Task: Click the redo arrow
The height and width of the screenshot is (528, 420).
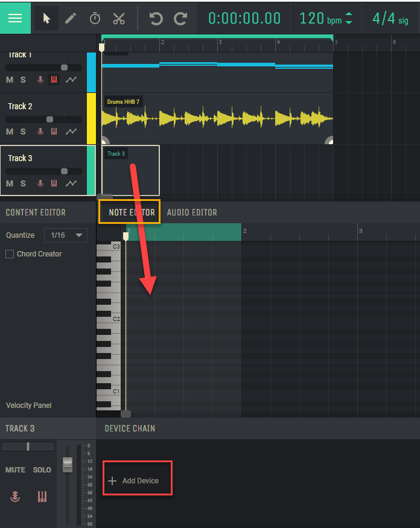Action: [x=180, y=19]
